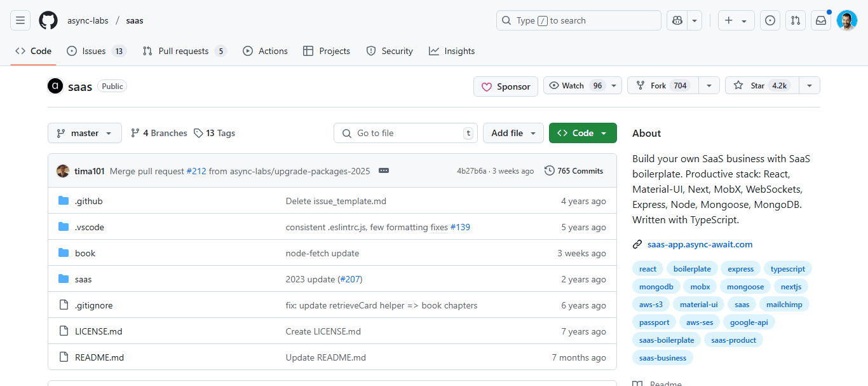Select the saas-boilerplate topic tag

tap(667, 340)
